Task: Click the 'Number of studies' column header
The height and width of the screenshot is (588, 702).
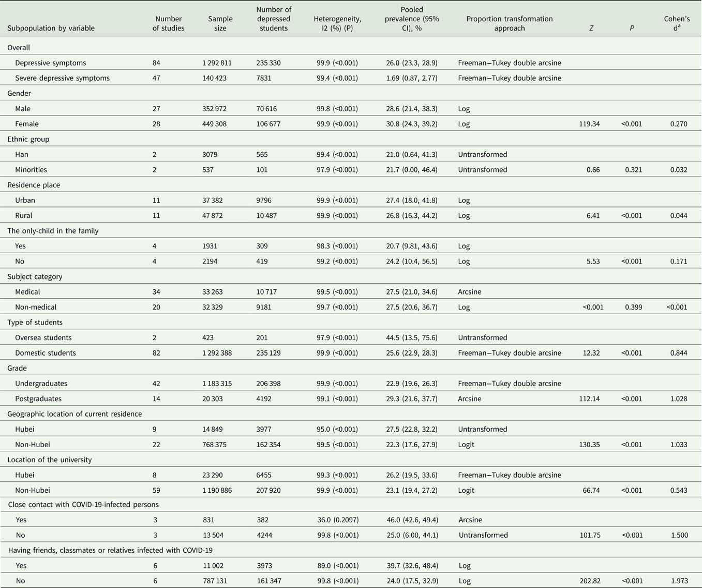Action: (168, 23)
